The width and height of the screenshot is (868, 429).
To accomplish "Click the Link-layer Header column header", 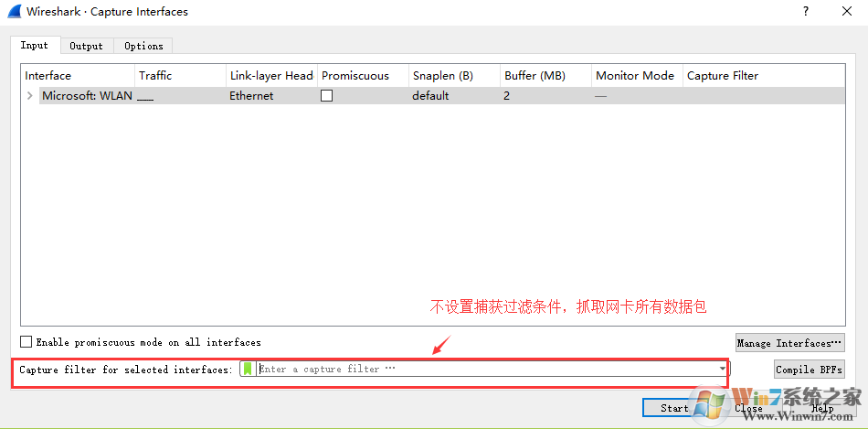I will pyautogui.click(x=271, y=76).
